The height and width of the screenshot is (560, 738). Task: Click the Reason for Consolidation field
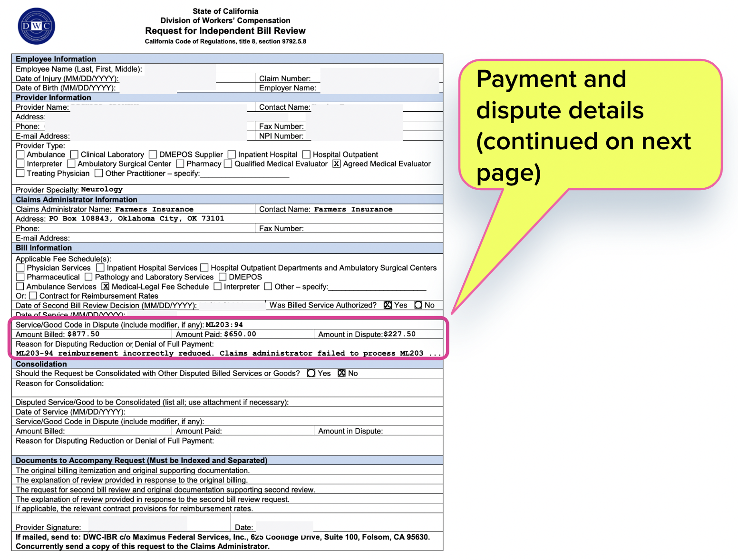click(227, 387)
